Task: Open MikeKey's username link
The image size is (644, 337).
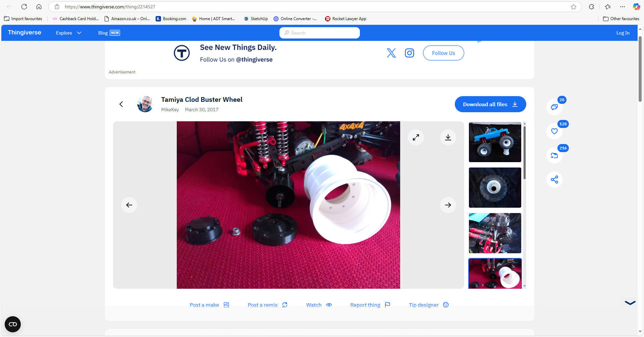Action: pyautogui.click(x=170, y=110)
